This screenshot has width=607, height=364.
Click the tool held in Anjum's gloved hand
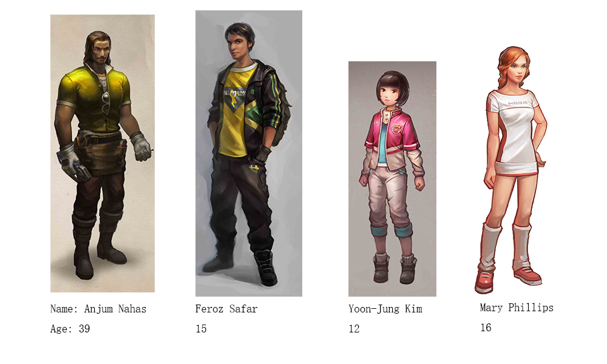coord(83,172)
